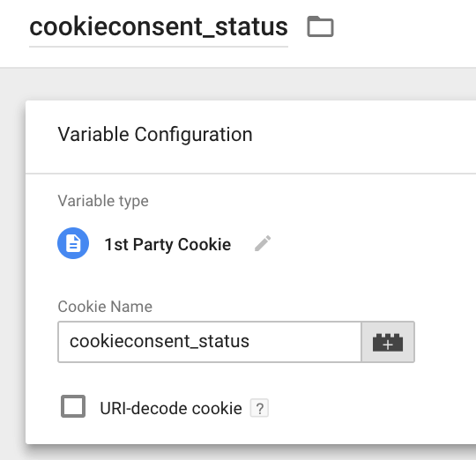Click the URI-decode cookie label text
Image resolution: width=476 pixels, height=460 pixels.
point(171,408)
